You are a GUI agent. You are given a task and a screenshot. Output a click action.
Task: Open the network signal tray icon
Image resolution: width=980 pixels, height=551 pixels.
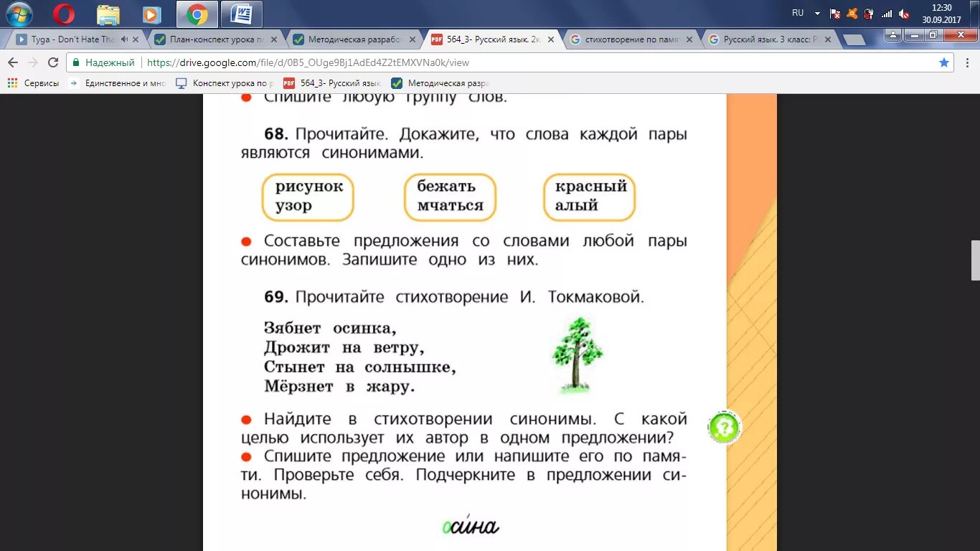pyautogui.click(x=887, y=13)
